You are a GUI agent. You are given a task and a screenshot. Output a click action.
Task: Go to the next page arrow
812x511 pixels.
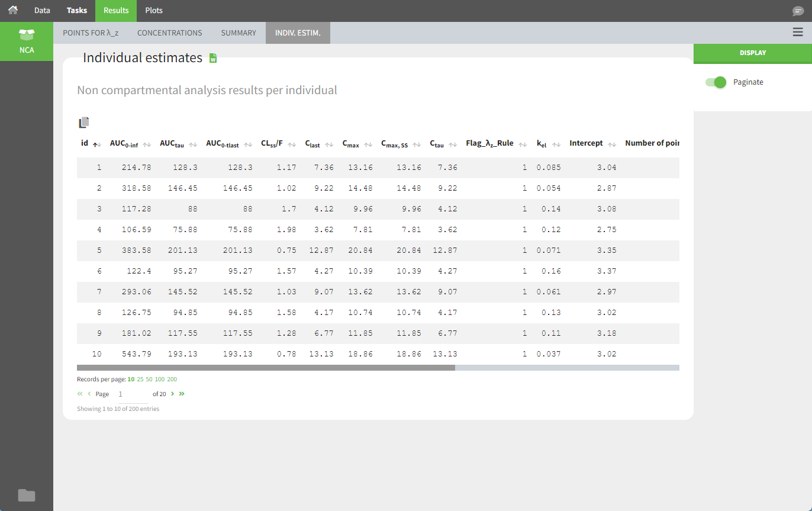(x=173, y=394)
